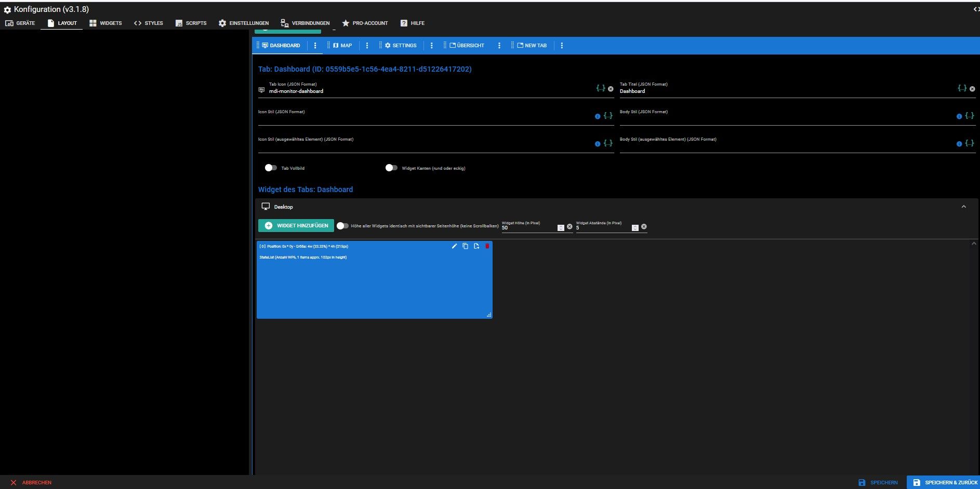Enable Tab Vollbild switch
Viewport: 980px width, 489px height.
coord(271,168)
